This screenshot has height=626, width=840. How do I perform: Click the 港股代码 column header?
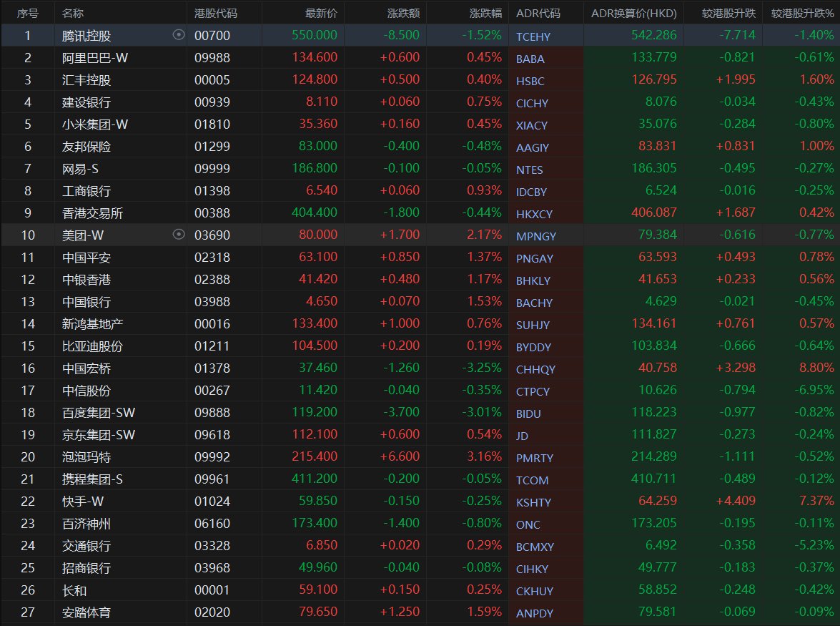216,13
